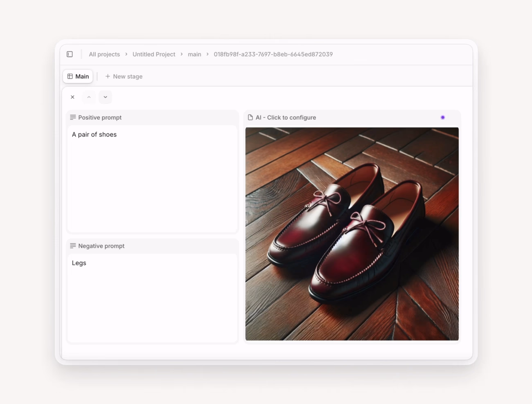Click the Positive prompt header

pyautogui.click(x=152, y=117)
